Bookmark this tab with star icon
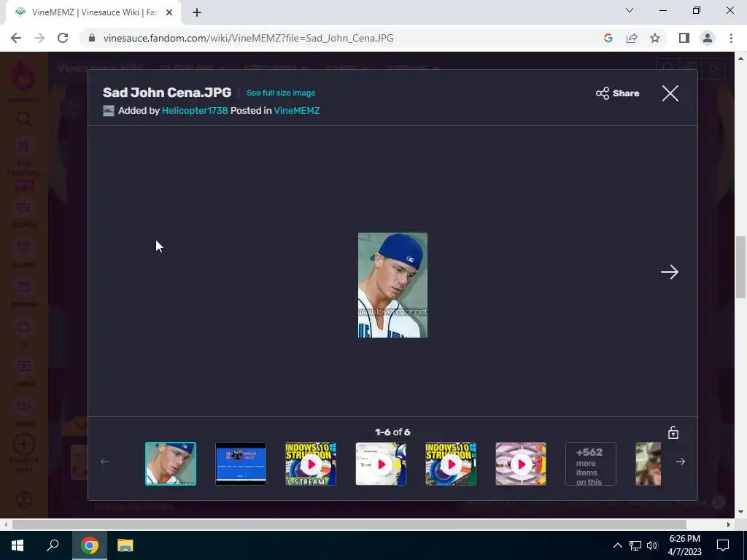 [655, 38]
